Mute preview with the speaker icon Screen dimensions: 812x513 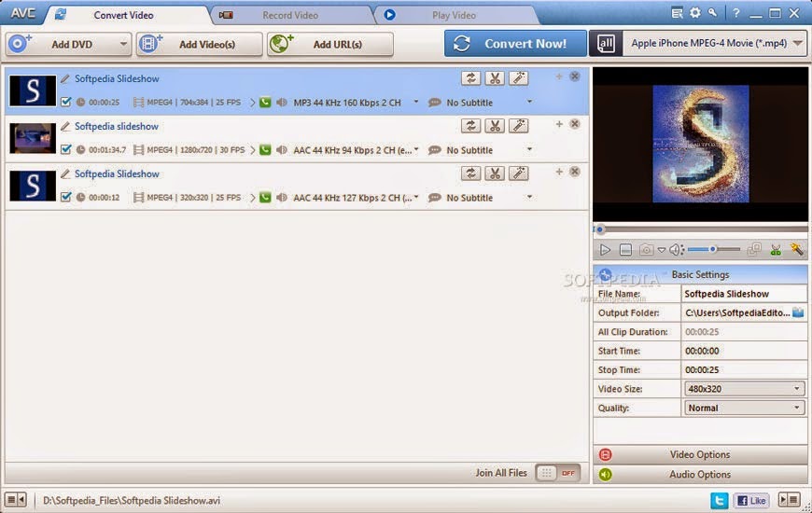pos(676,250)
